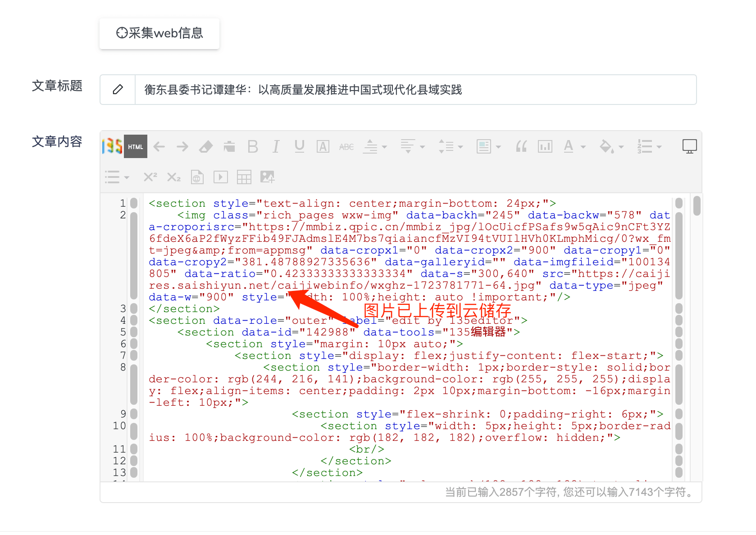Click the font color A icon
The width and height of the screenshot is (756, 535).
point(569,146)
